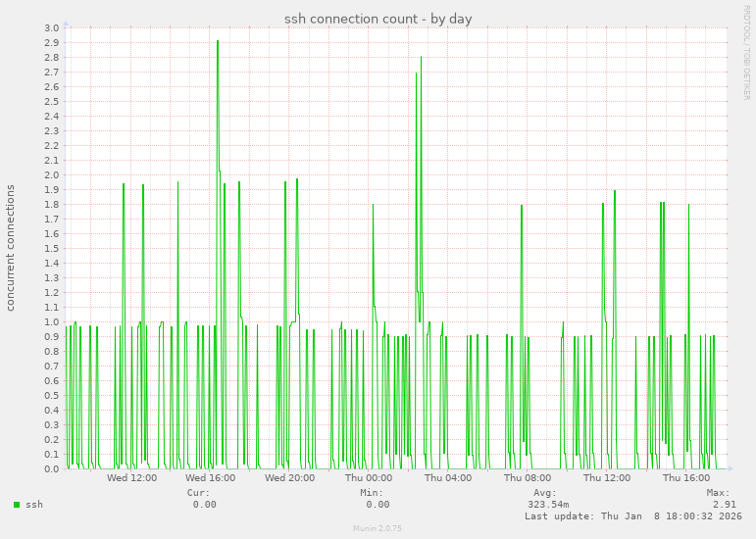Click the 'Cur:' column header
The height and width of the screenshot is (539, 756).
(199, 493)
